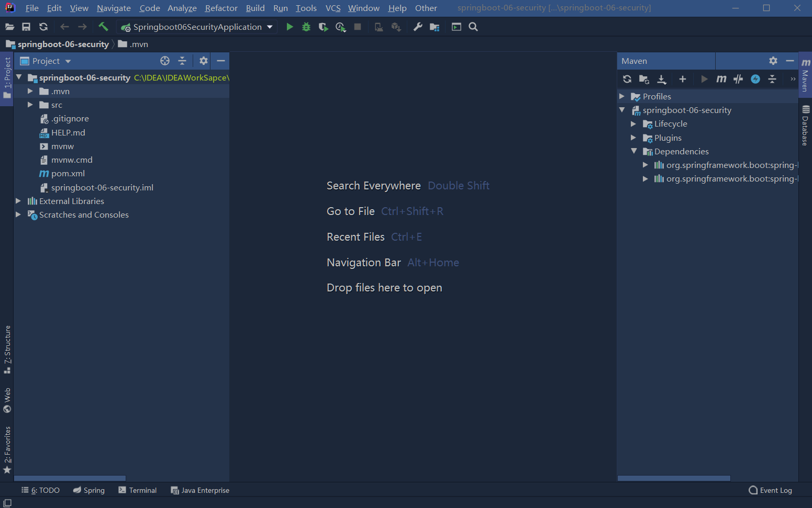Toggle the Maven tool window side tab

(x=805, y=74)
